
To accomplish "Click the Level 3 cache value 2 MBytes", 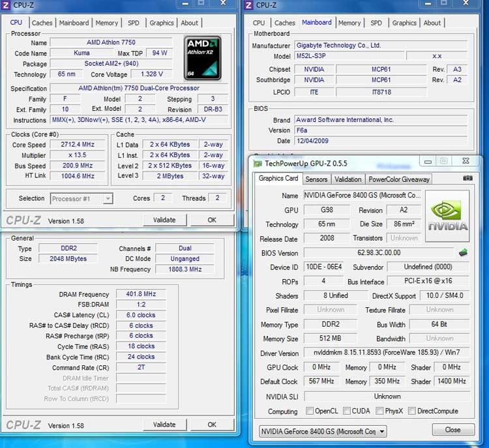I will [170, 176].
